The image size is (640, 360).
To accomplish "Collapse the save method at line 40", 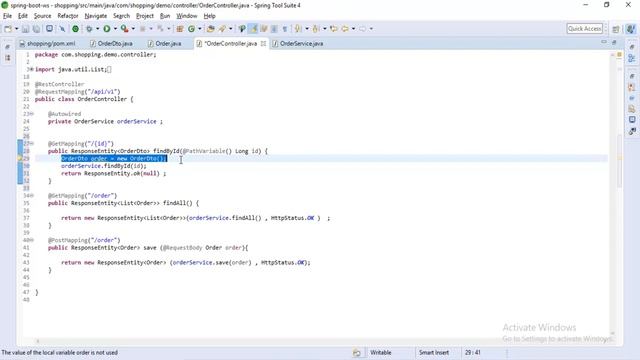I will click(x=32, y=240).
